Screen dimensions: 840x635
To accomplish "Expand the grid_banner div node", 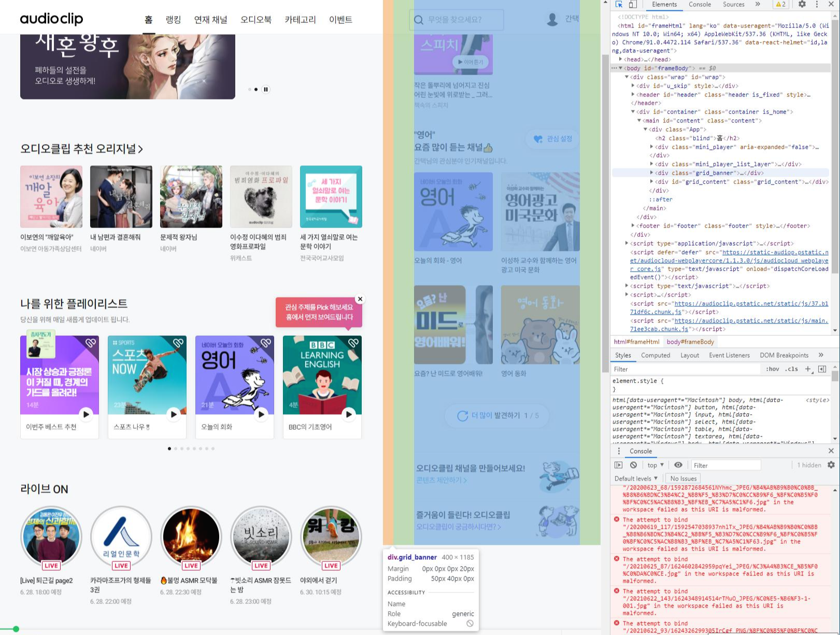I will coord(651,173).
